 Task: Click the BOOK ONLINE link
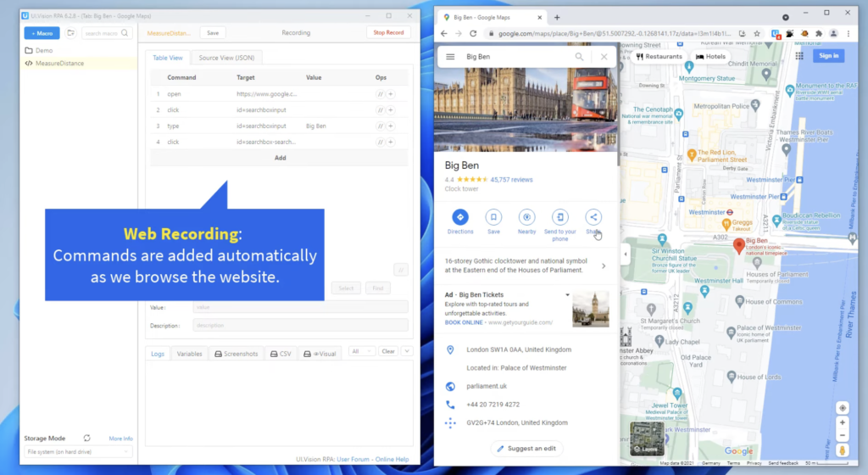click(x=464, y=322)
